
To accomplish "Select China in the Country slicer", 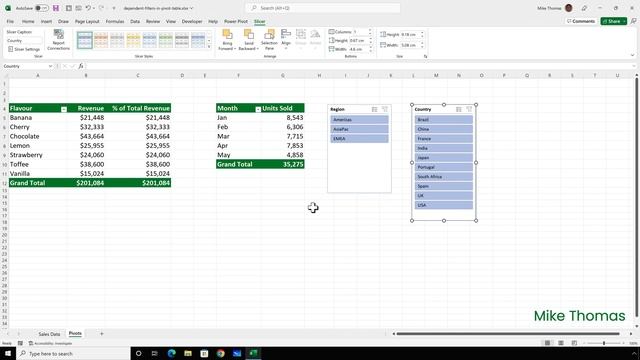I will [444, 129].
